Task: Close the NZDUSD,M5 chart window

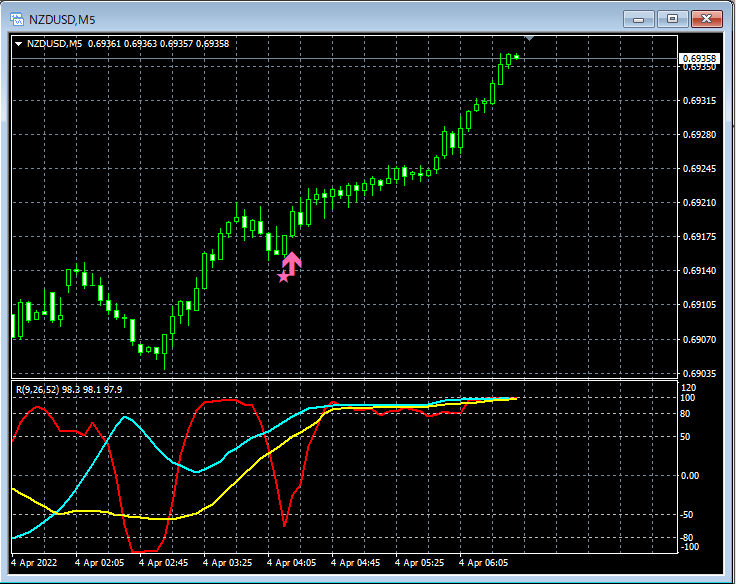Action: (x=706, y=19)
